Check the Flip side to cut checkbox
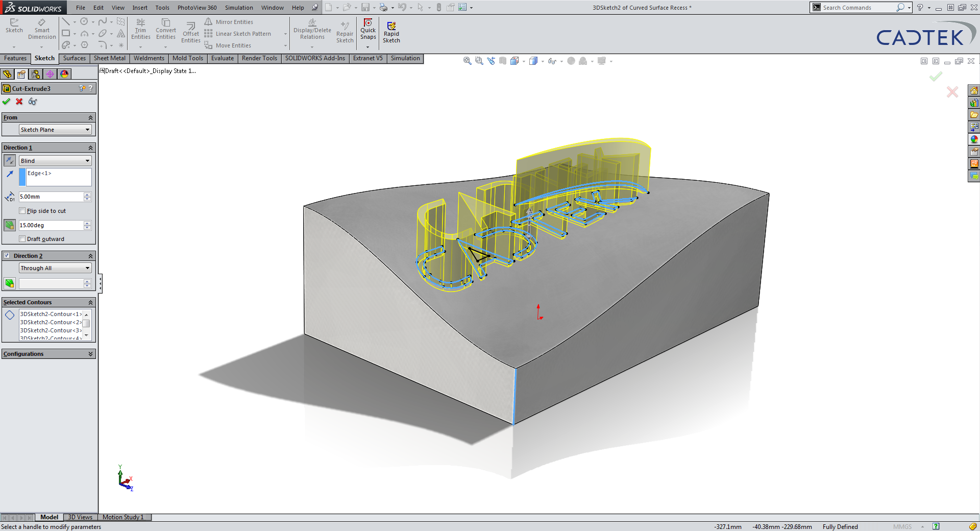This screenshot has width=980, height=531. pyautogui.click(x=22, y=210)
